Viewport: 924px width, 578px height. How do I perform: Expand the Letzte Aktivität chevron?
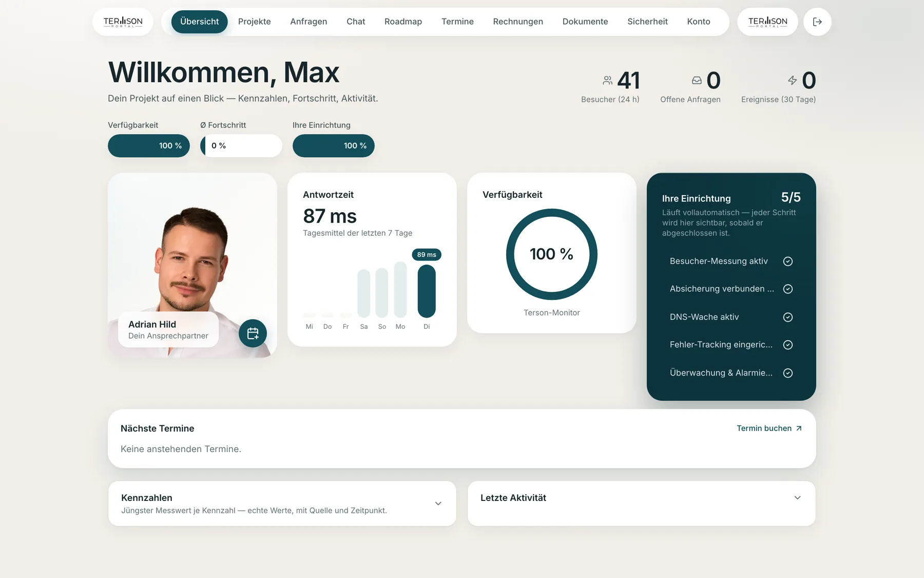pyautogui.click(x=798, y=498)
